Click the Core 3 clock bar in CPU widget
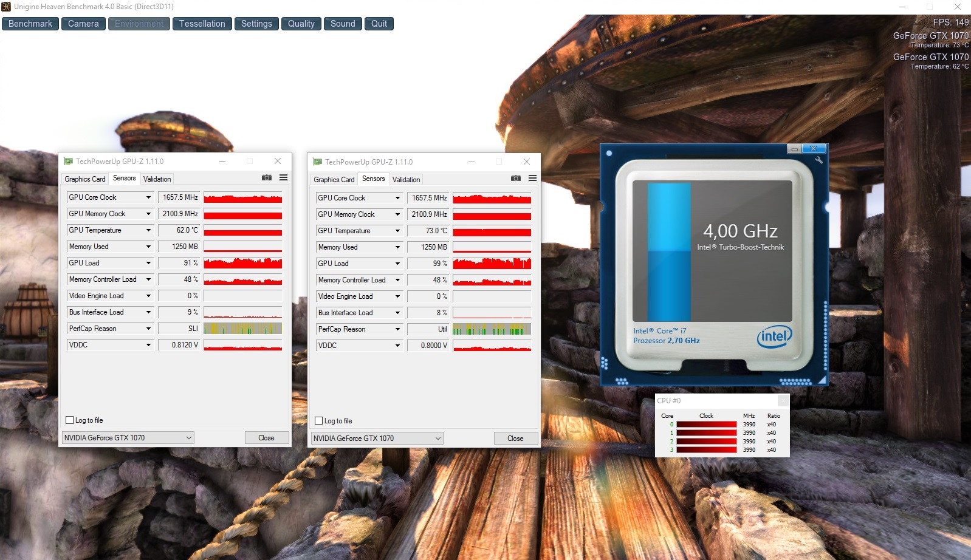 (707, 450)
